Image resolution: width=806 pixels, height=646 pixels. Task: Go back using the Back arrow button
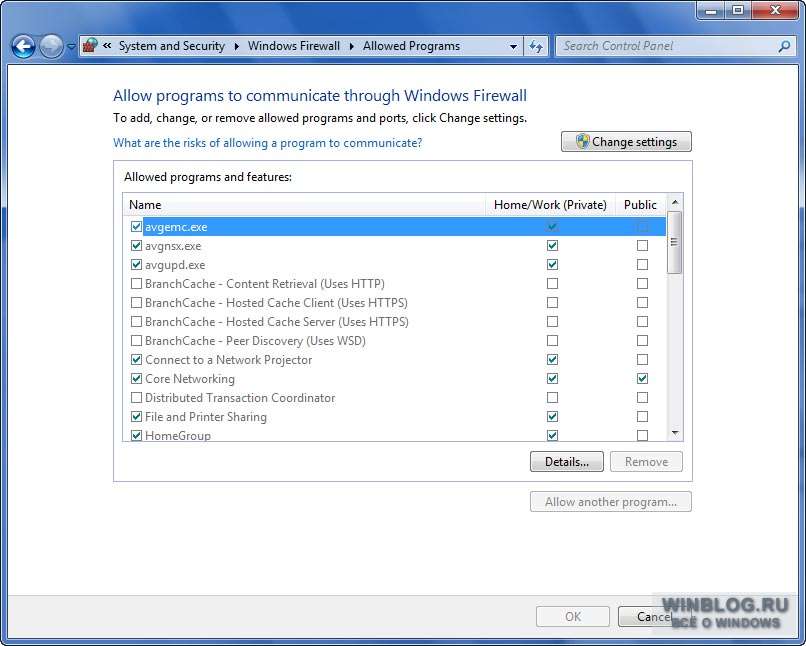pyautogui.click(x=24, y=47)
